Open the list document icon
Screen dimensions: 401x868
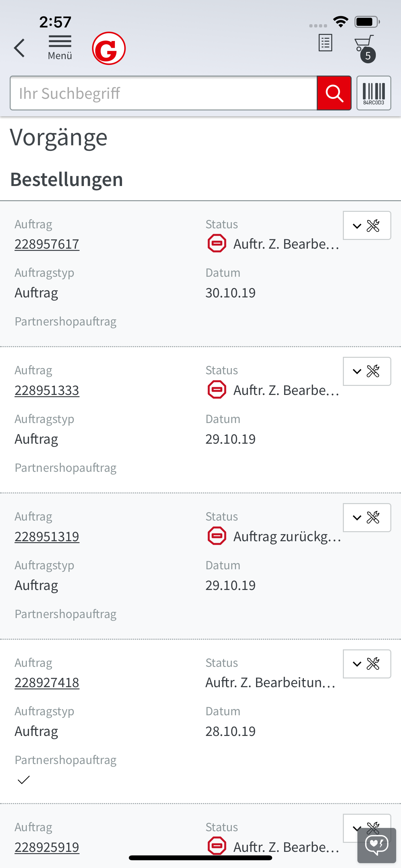coord(325,43)
